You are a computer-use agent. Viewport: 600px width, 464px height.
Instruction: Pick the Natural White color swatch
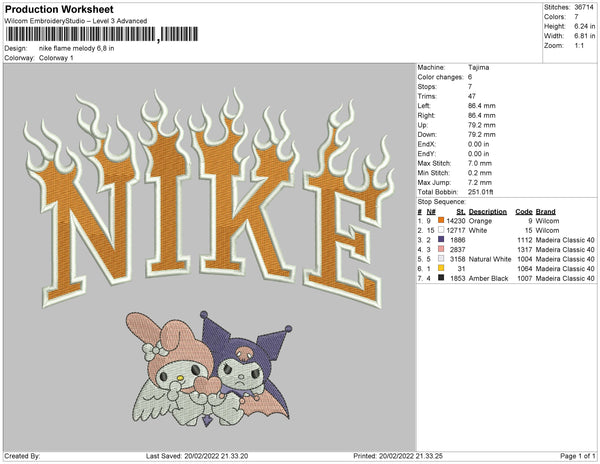441,259
